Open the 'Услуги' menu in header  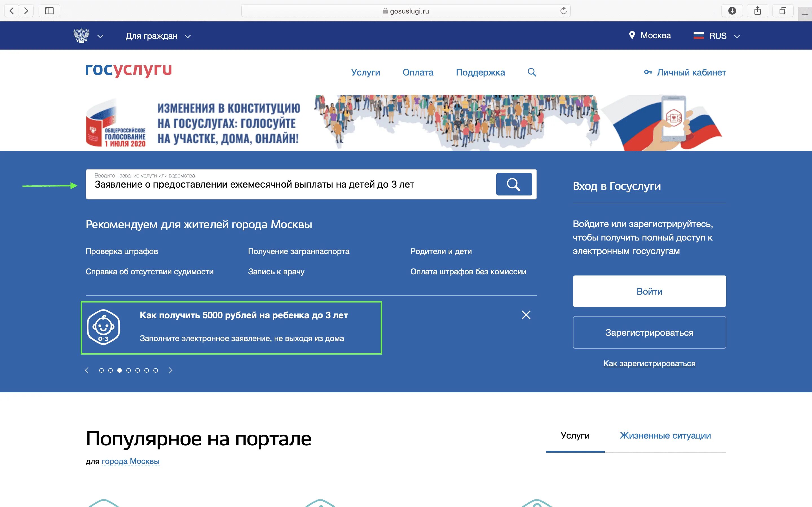click(x=365, y=72)
